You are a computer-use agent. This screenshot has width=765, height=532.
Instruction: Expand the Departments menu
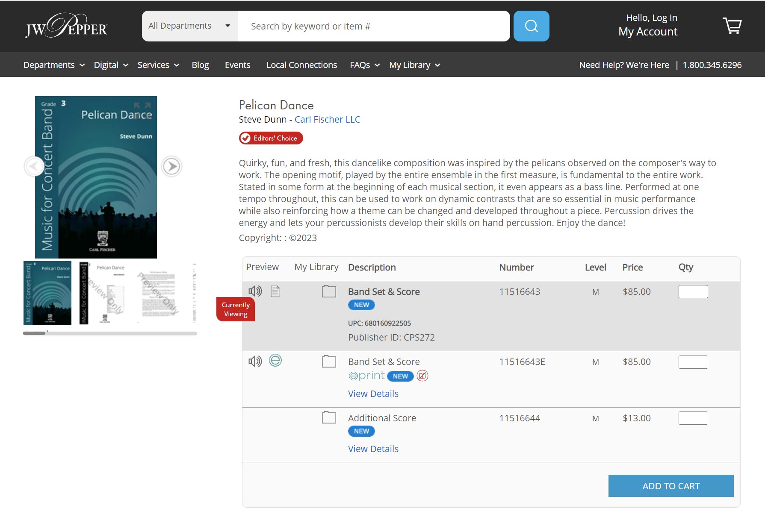coord(54,65)
